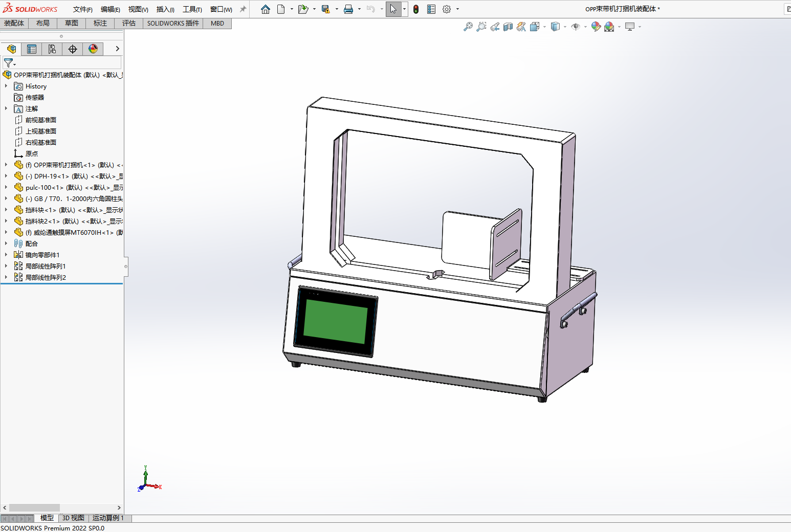Switch to SOLIDWORKS 插件 tab
791x532 pixels.
tap(173, 23)
